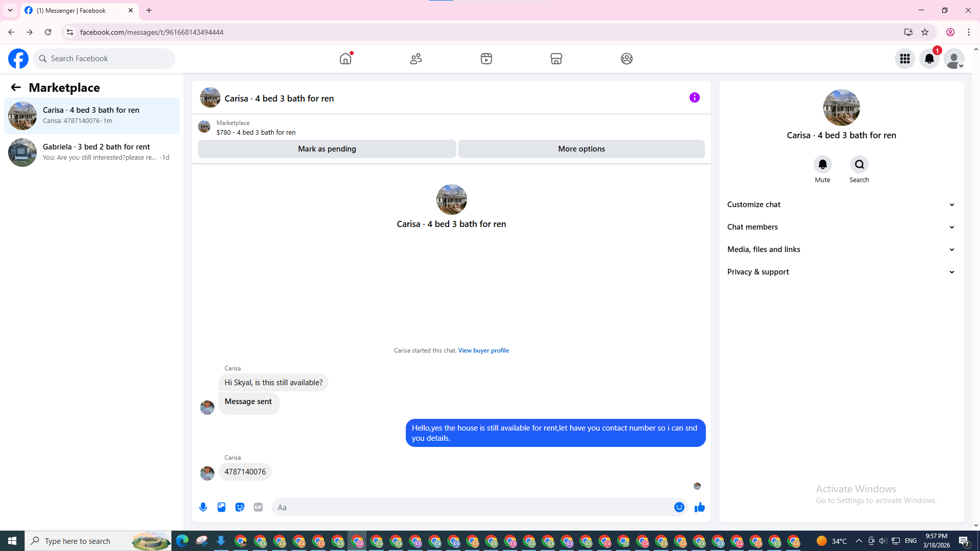Expand the Chat members section
980x551 pixels.
(841, 227)
